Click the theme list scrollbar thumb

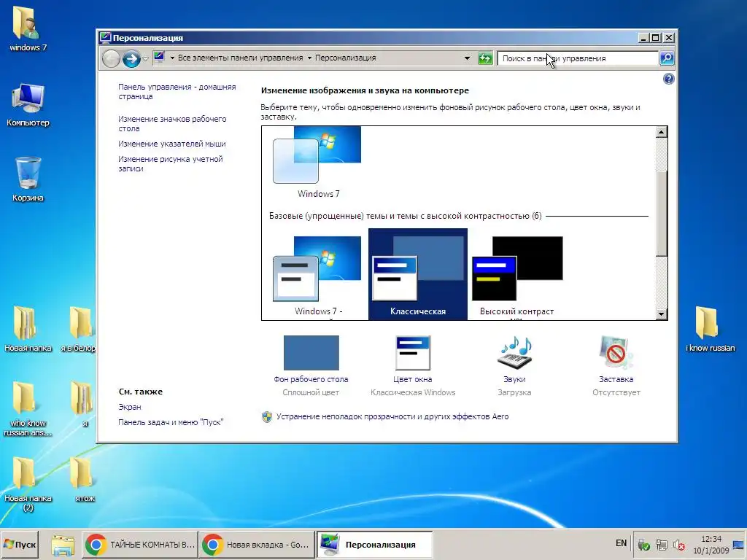661,214
